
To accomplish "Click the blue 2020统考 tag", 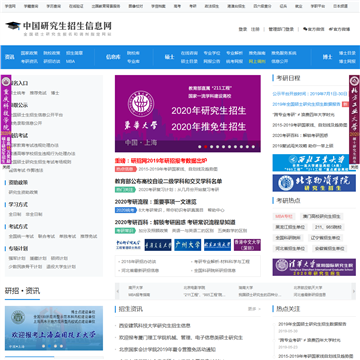I will [x=126, y=210].
